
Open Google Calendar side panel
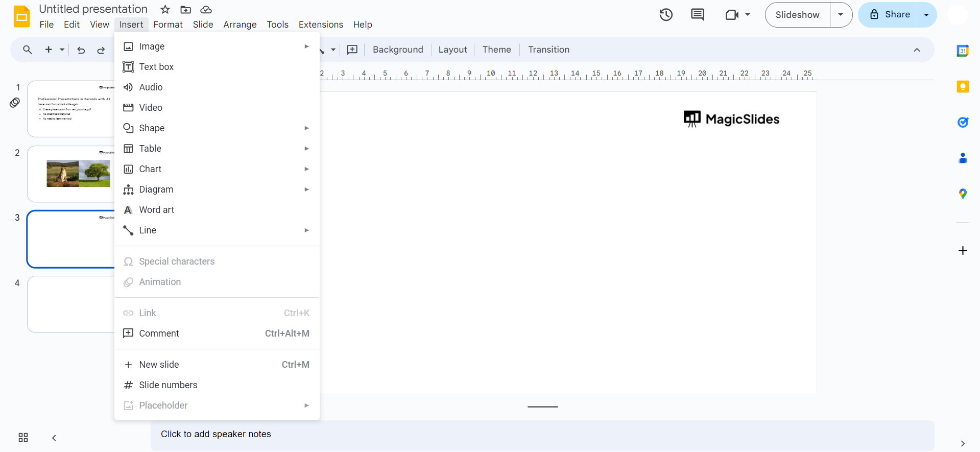point(963,51)
